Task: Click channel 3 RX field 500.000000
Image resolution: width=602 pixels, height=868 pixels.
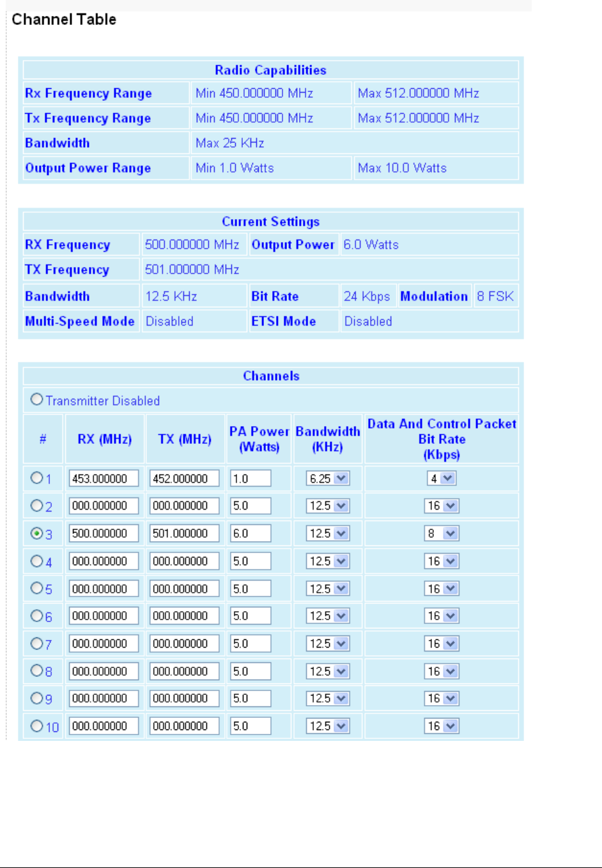Action: [x=104, y=533]
